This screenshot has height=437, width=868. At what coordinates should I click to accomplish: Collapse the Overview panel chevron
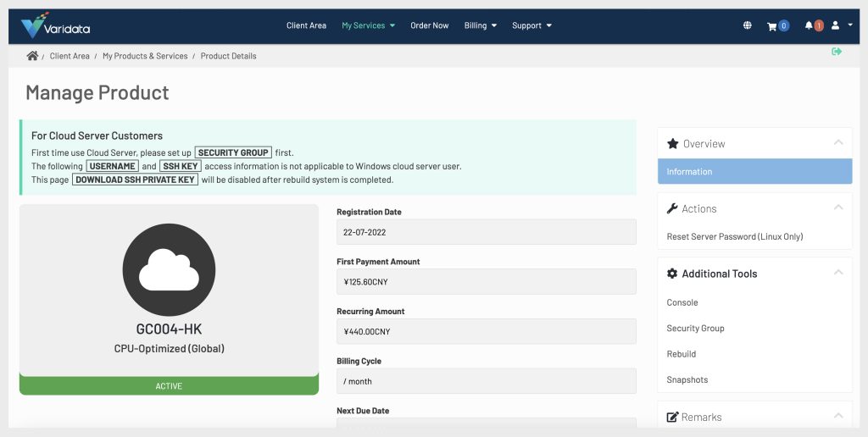[x=838, y=142]
